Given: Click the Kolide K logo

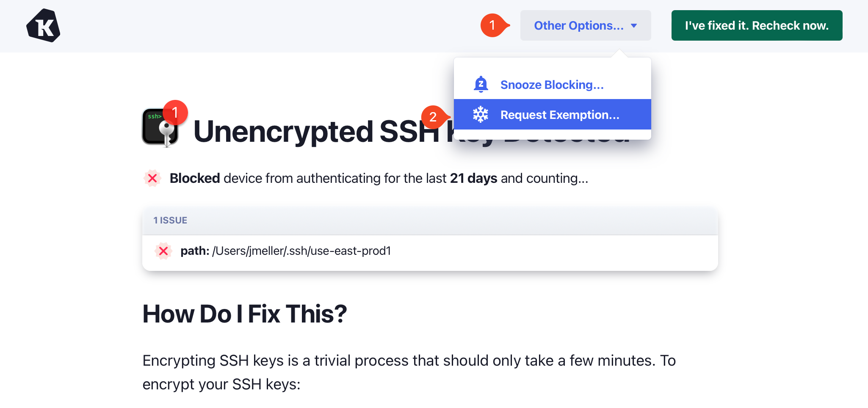Looking at the screenshot, I should (x=43, y=25).
